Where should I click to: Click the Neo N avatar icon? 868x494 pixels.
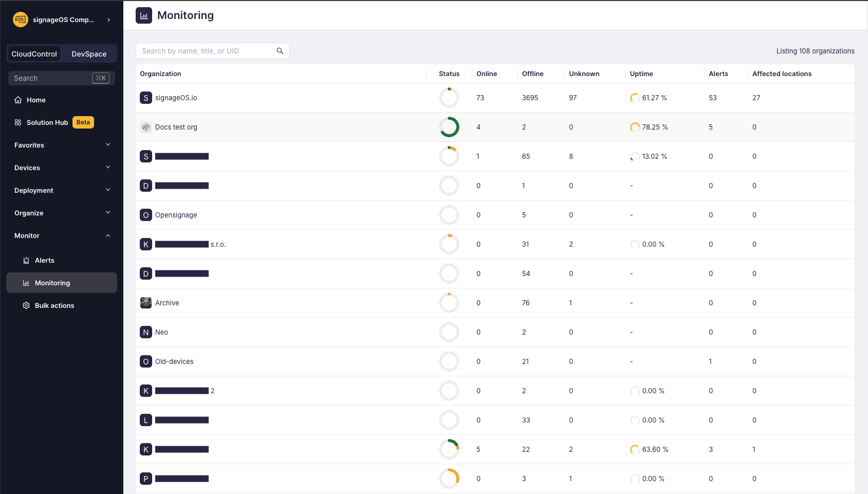[x=146, y=332]
